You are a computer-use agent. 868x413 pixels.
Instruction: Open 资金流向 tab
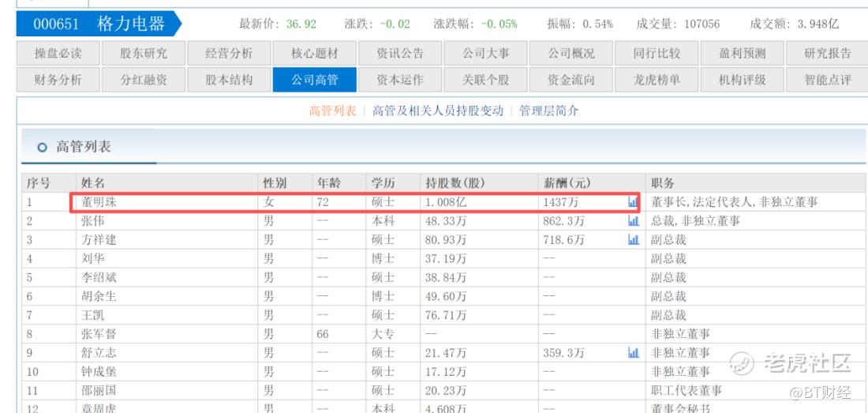[571, 80]
